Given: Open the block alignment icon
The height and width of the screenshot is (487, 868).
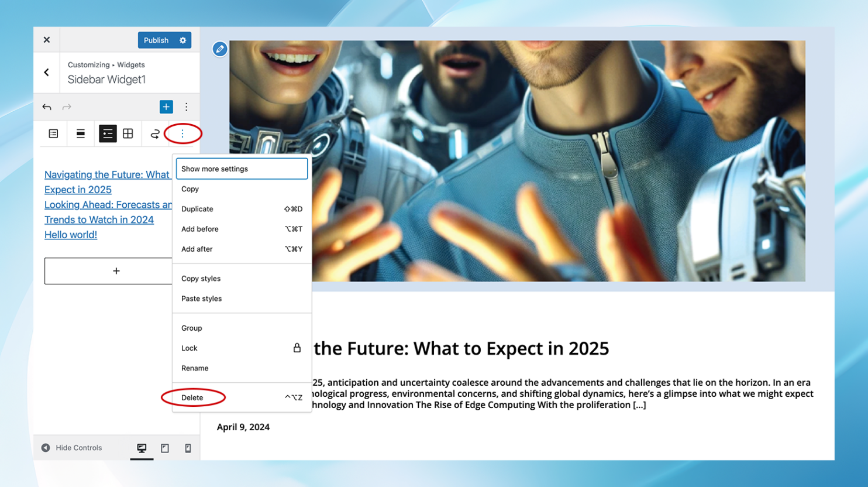Looking at the screenshot, I should 81,133.
